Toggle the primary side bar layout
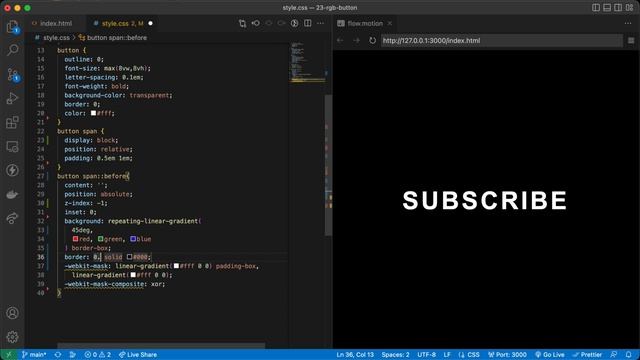Image resolution: width=640 pixels, height=360 pixels. (x=596, y=8)
